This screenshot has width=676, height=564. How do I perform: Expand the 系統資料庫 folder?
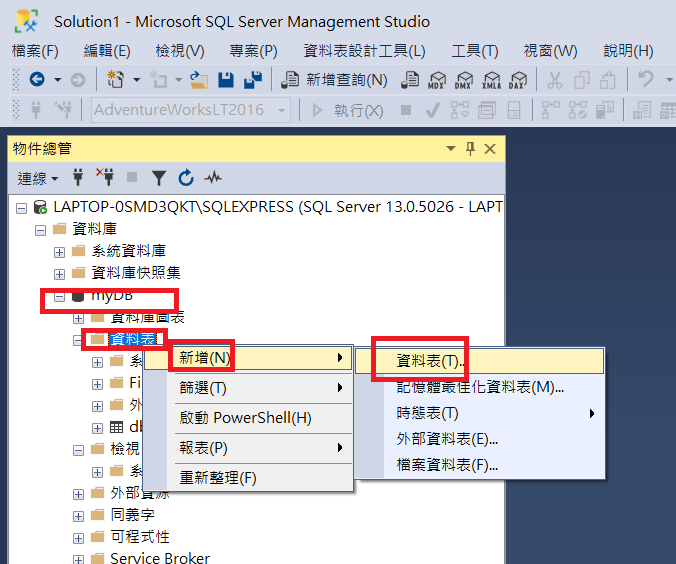tap(59, 253)
